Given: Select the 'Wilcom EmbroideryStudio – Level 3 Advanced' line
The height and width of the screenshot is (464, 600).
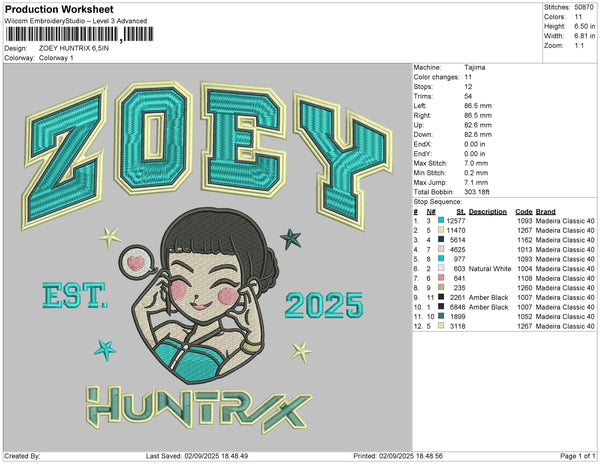Looking at the screenshot, I should point(76,21).
